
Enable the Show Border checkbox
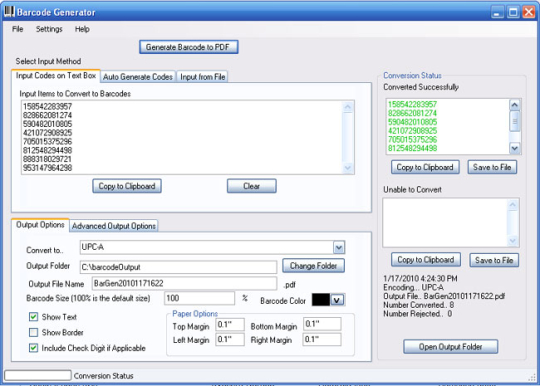coord(33,332)
